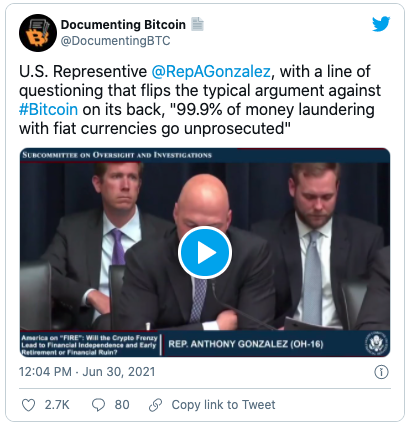Click the document emoji beside account name
This screenshot has height=431, width=409.
click(x=197, y=24)
